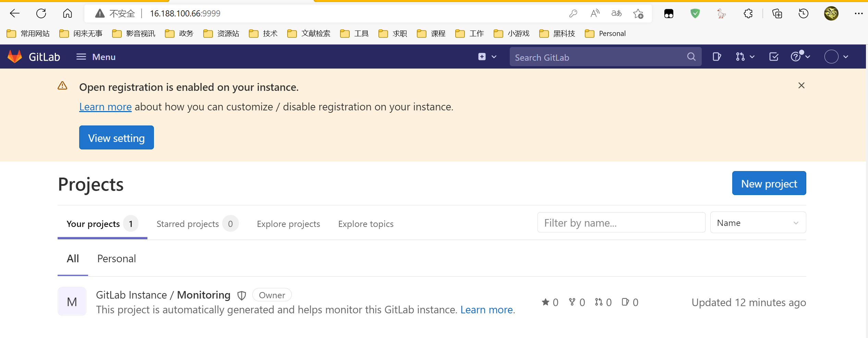Follow the Learn more registration link
Screen dimensions: 868x338
pos(105,107)
